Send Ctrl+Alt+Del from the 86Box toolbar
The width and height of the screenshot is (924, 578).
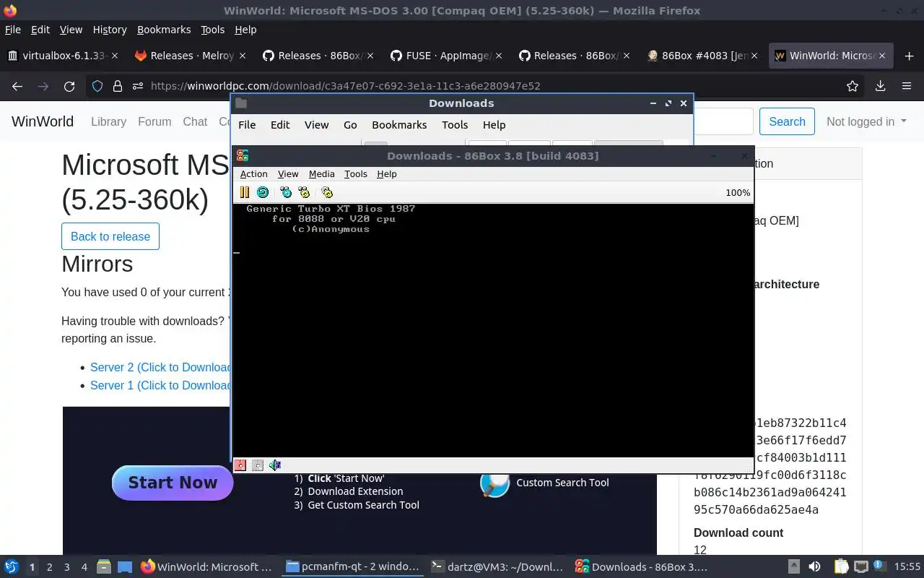tap(286, 192)
